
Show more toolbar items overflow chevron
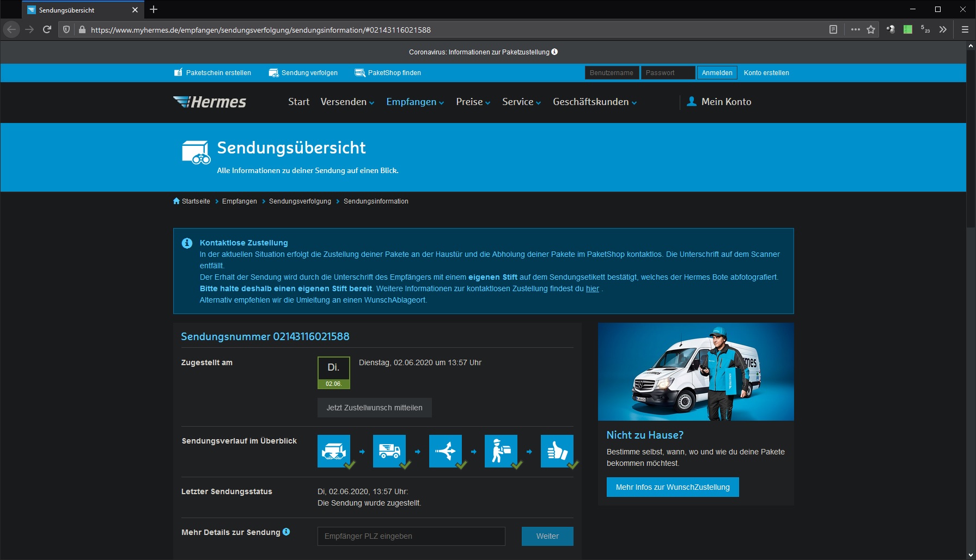point(943,29)
